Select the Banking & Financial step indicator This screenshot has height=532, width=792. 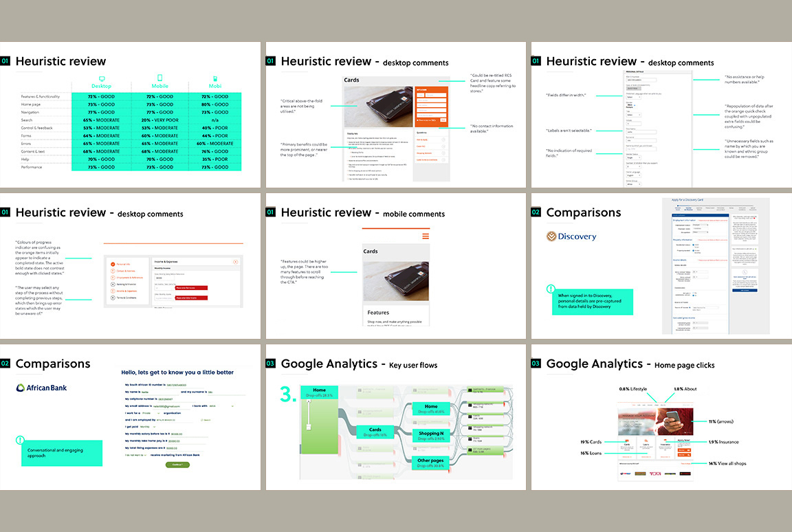tap(113, 282)
